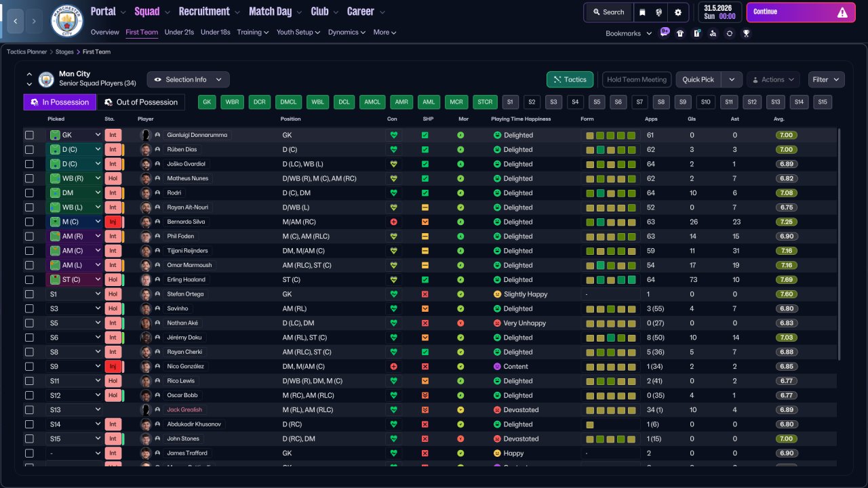The image size is (868, 488).
Task: Open the Tactics Planner breadcrumb link
Action: click(27, 52)
